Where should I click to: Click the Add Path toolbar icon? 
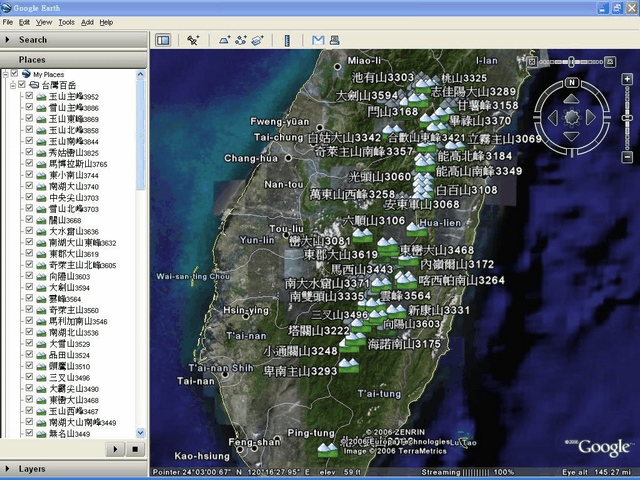241,40
